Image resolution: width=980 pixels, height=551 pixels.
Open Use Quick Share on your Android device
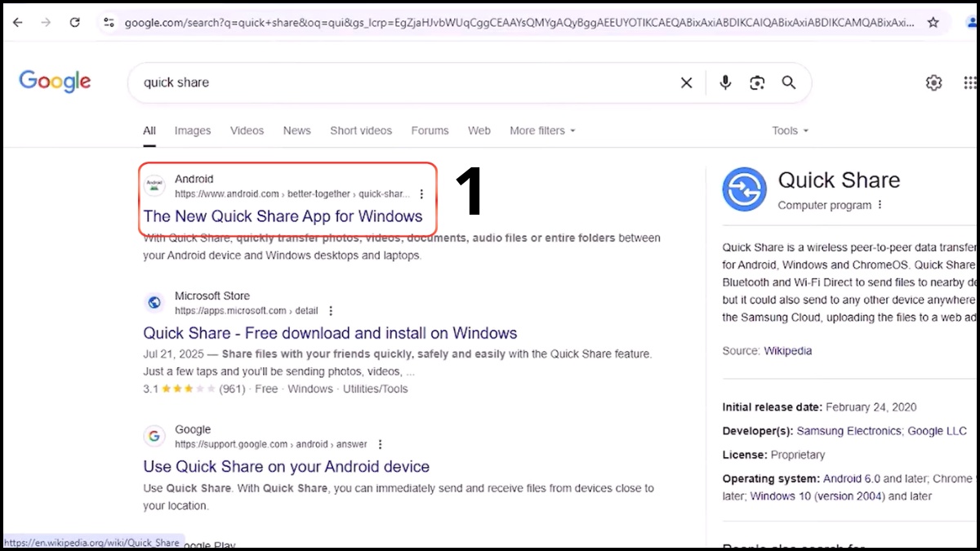point(286,467)
